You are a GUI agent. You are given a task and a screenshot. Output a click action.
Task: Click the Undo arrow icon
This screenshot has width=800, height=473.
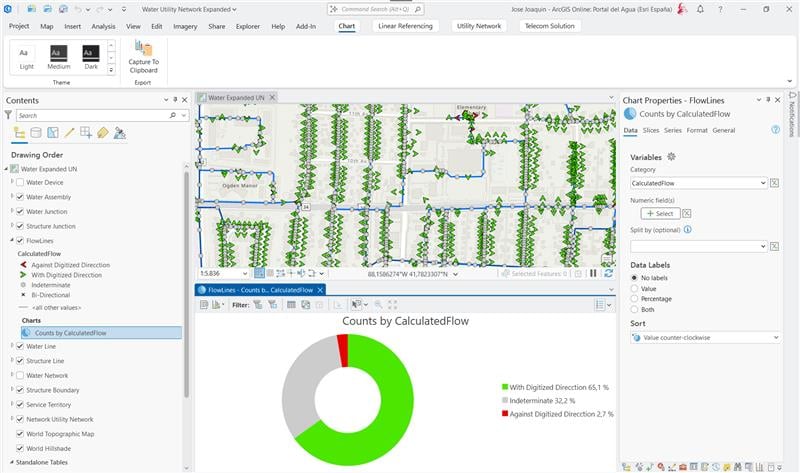click(x=78, y=9)
